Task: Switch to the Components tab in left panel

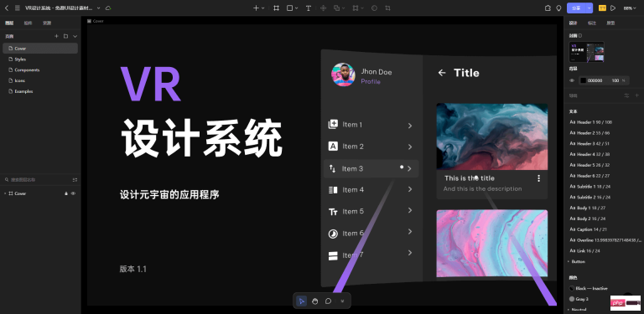Action: [28, 23]
